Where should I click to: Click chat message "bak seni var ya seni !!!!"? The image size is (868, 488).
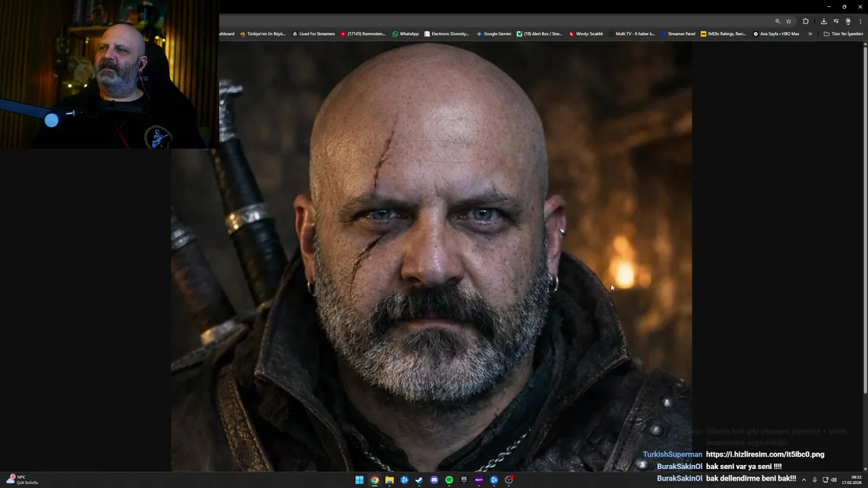tap(744, 467)
